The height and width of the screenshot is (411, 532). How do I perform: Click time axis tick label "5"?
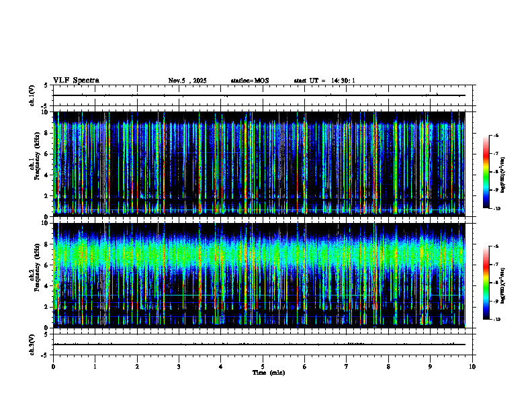(263, 367)
